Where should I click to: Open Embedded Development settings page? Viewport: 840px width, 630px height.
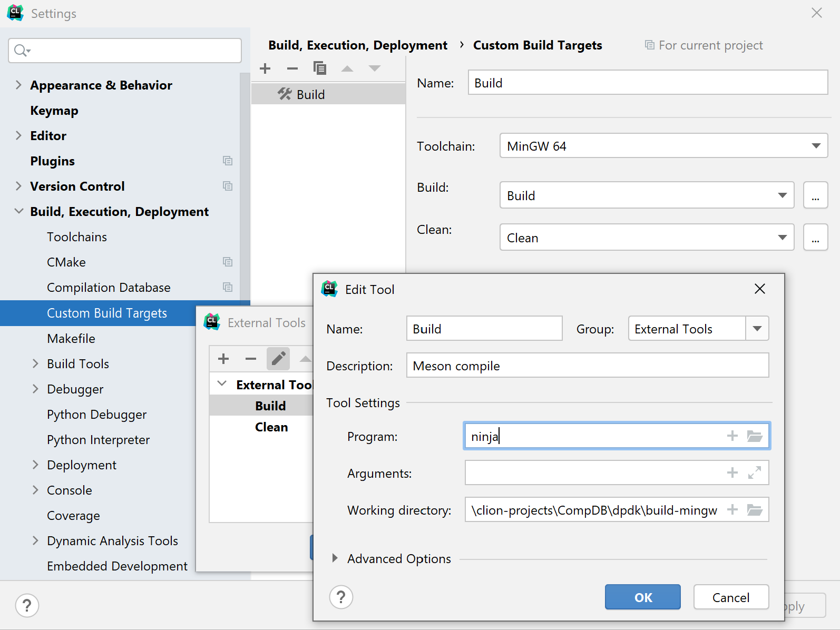coord(117,566)
